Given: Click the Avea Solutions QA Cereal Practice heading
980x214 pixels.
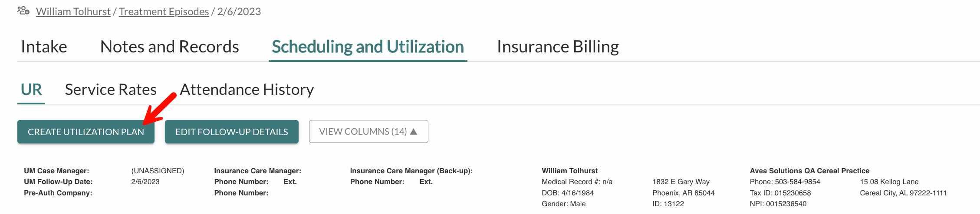Looking at the screenshot, I should 809,171.
